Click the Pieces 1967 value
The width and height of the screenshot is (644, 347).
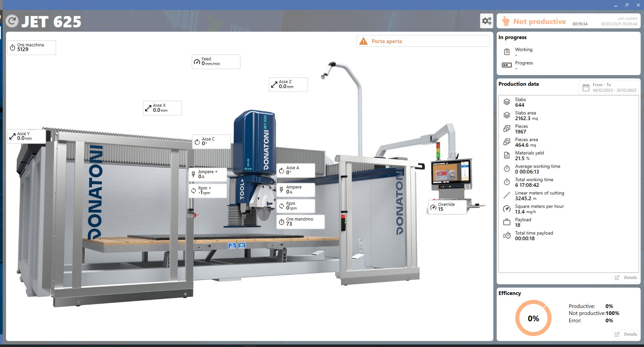click(x=520, y=132)
